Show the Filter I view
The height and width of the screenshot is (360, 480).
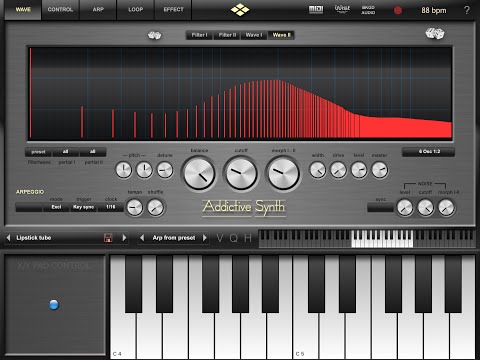tap(199, 35)
